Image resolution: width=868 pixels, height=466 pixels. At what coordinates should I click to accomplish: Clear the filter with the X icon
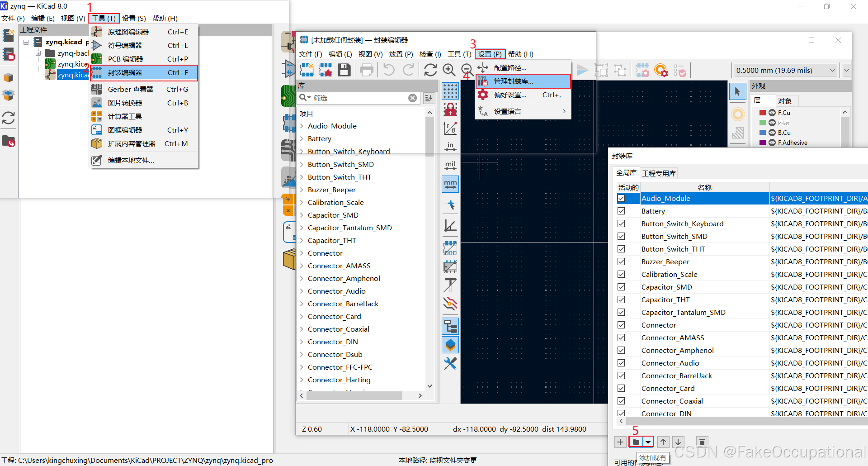(x=412, y=98)
